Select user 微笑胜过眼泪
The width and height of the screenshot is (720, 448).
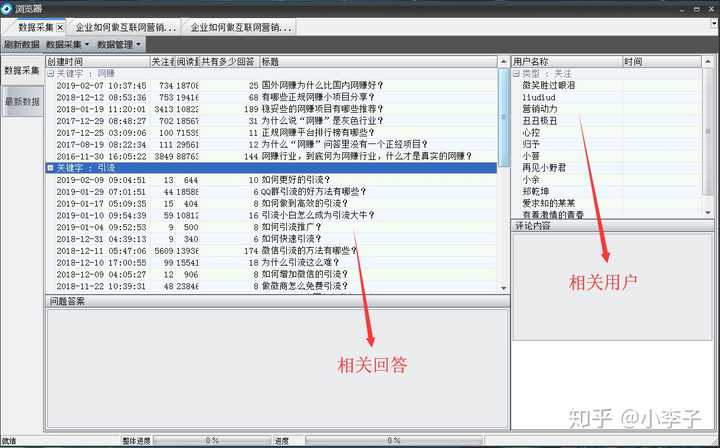[x=548, y=85]
